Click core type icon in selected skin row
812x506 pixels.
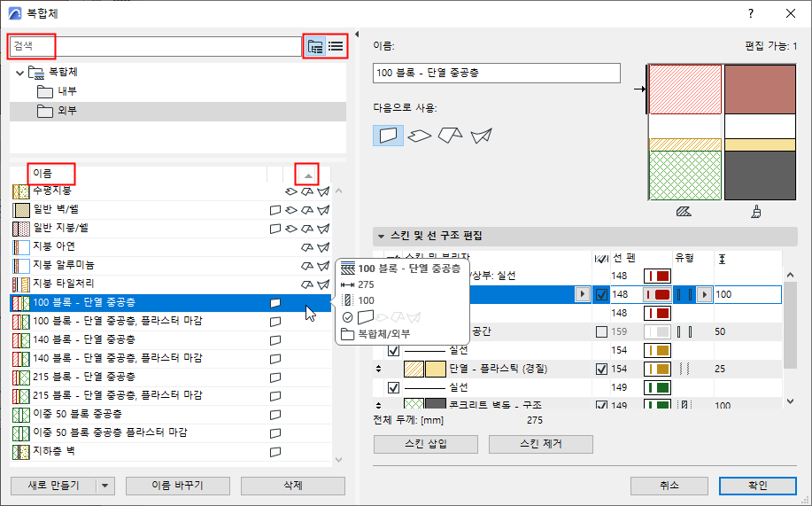684,294
